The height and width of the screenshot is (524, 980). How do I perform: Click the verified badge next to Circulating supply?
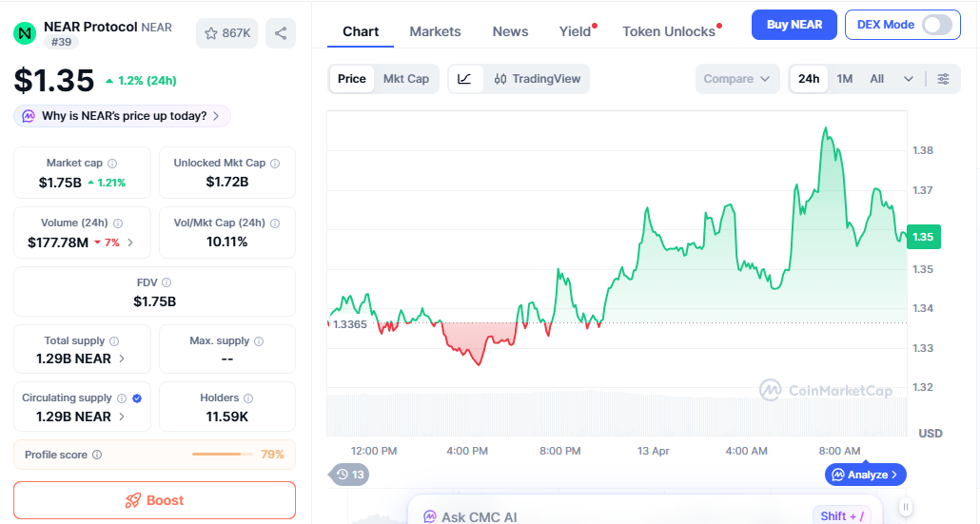[x=137, y=398]
